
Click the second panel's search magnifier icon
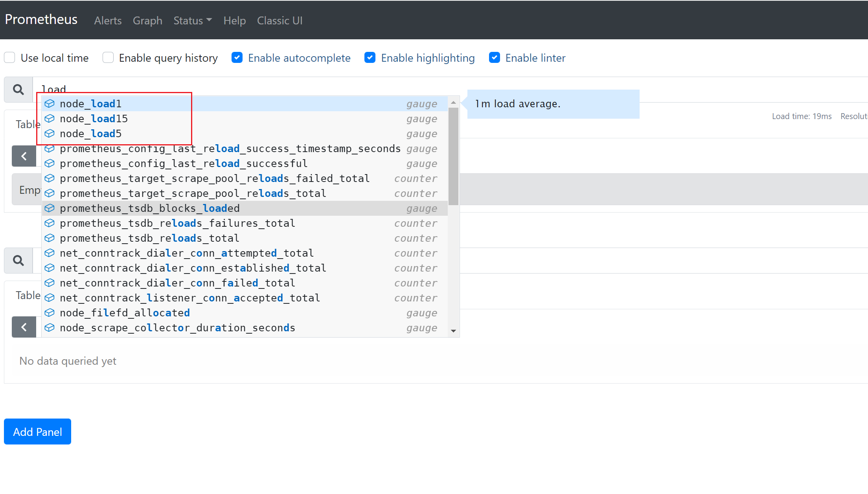point(18,261)
